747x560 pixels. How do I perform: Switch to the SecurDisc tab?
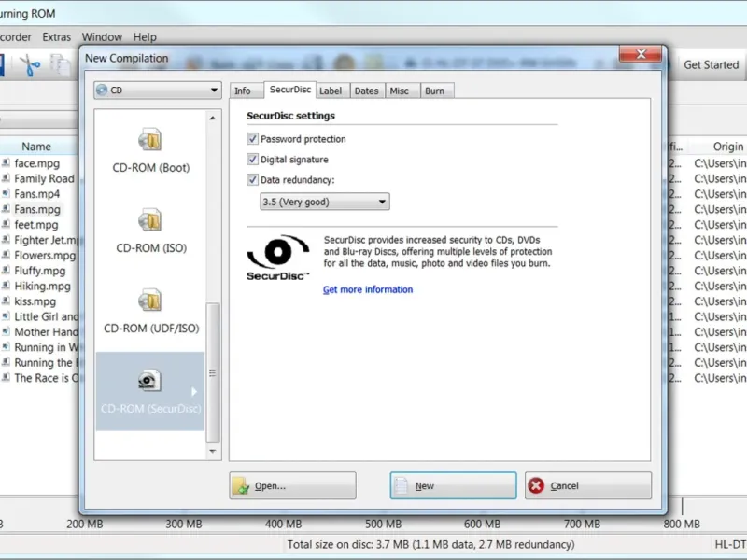tap(290, 90)
